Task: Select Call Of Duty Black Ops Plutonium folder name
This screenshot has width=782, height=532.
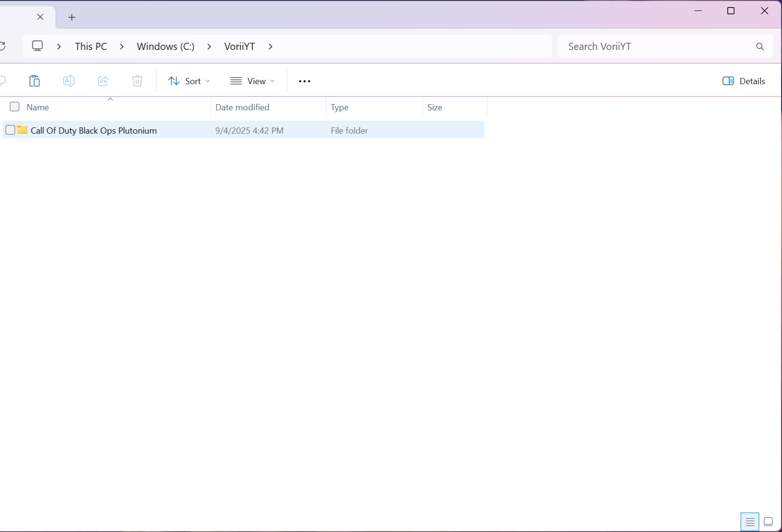Action: click(x=94, y=131)
